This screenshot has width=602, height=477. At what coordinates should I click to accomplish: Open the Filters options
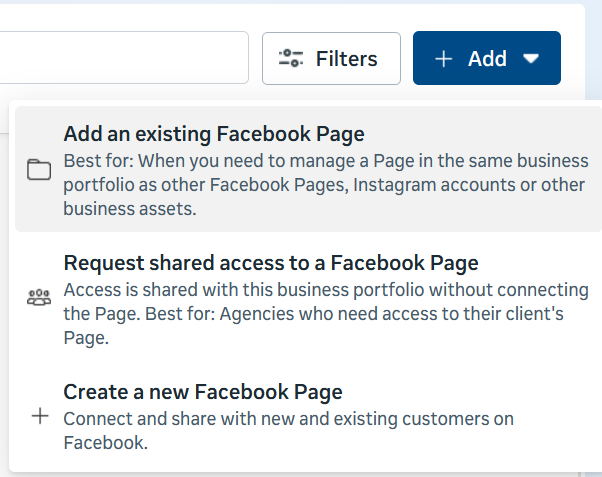331,59
